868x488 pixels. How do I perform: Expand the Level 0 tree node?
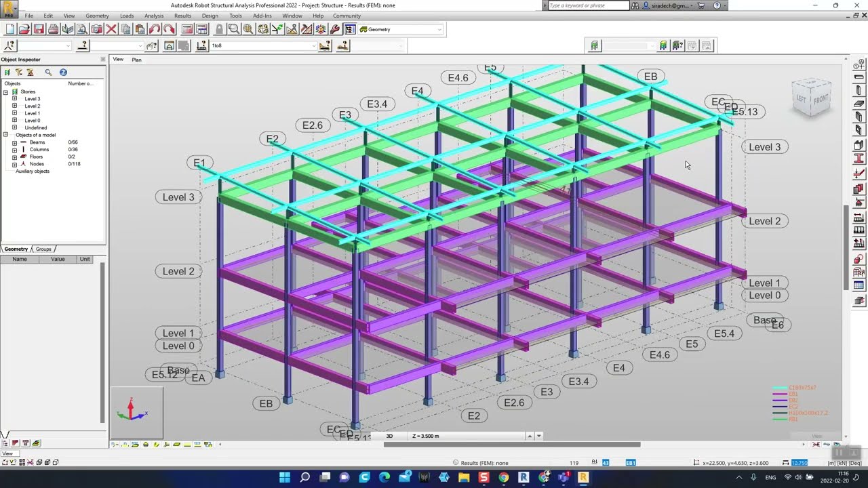[x=14, y=121]
